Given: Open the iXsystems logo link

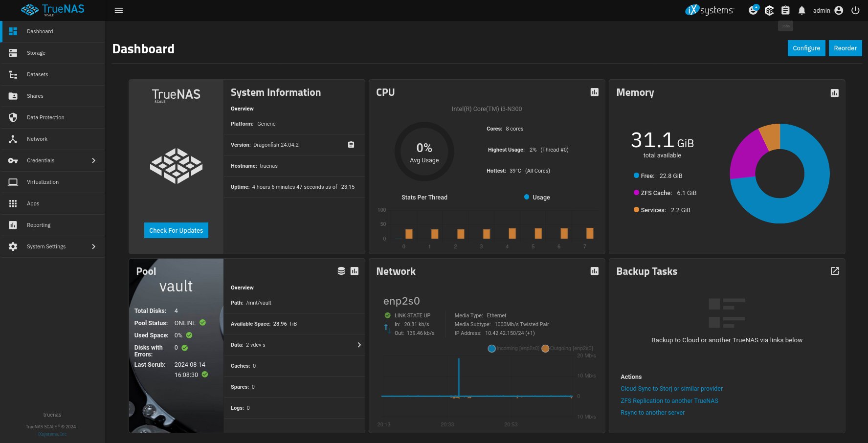Looking at the screenshot, I should click(x=709, y=10).
